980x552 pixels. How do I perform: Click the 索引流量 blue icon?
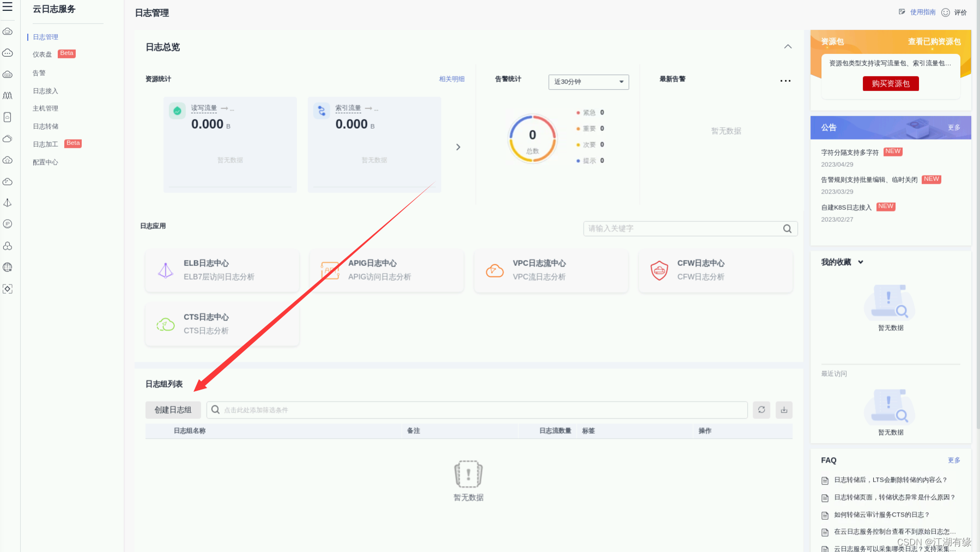(x=322, y=111)
